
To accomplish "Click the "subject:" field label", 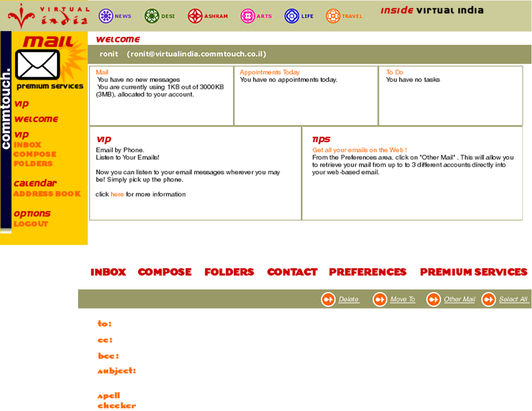I will 117,371.
